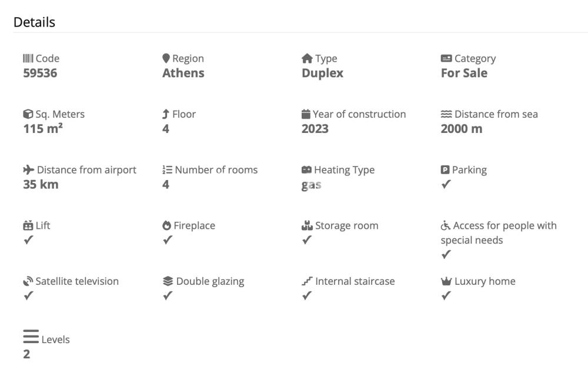Click the map pin Region icon

[x=166, y=58]
